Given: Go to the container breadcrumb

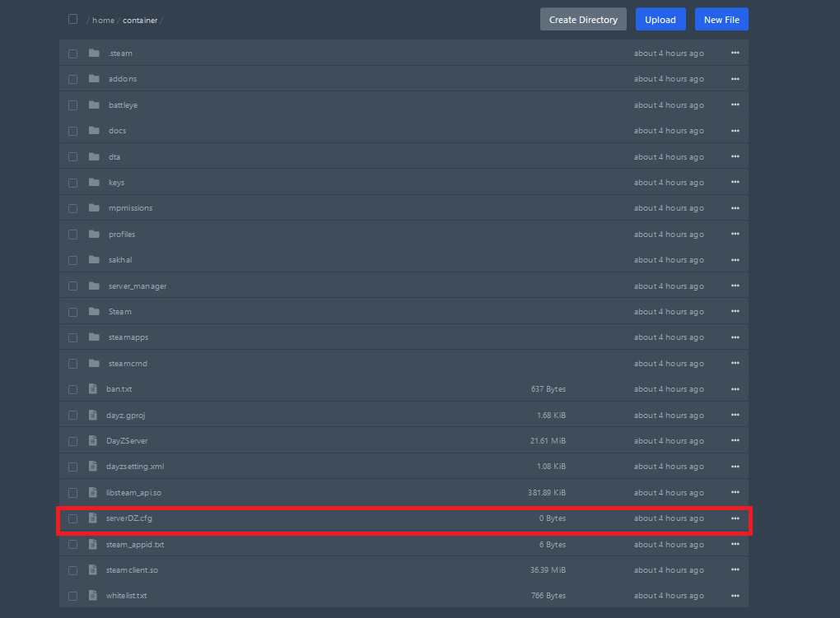Looking at the screenshot, I should [x=140, y=21].
